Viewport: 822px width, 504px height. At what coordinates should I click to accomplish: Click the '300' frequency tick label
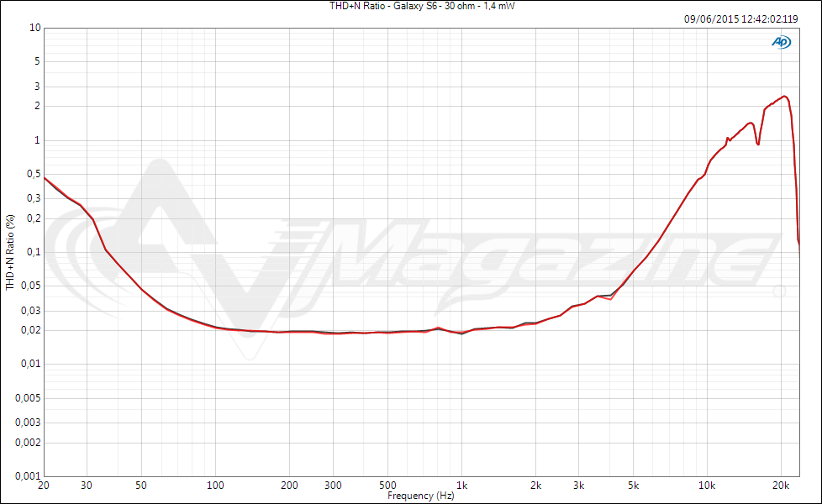(x=333, y=486)
